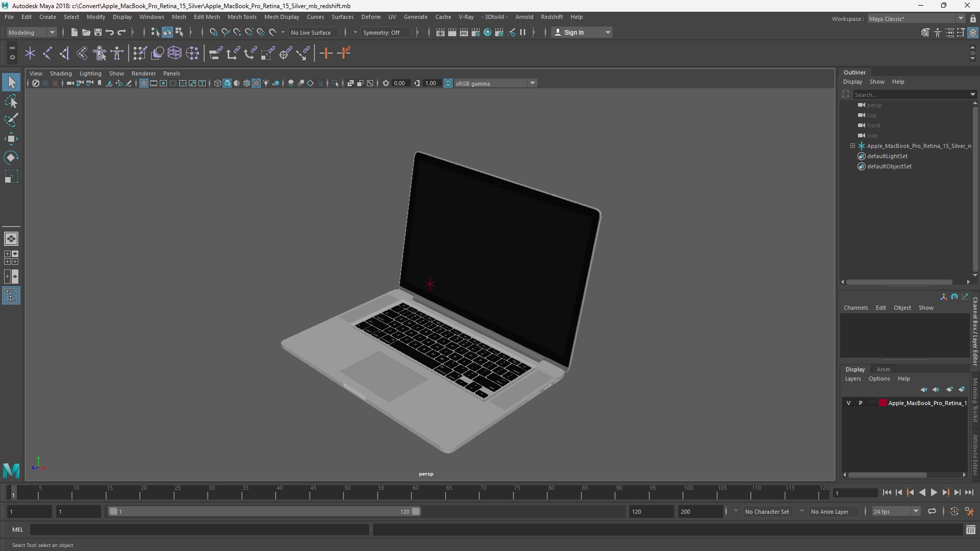Open the viewport Shading menu
The width and height of the screenshot is (980, 551).
pyautogui.click(x=61, y=73)
